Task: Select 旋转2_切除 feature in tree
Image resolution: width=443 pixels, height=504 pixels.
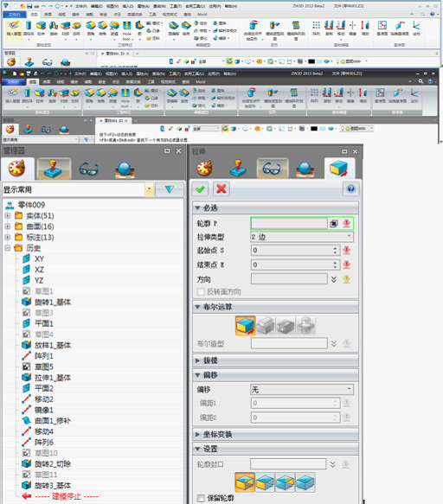Action: pyautogui.click(x=53, y=464)
